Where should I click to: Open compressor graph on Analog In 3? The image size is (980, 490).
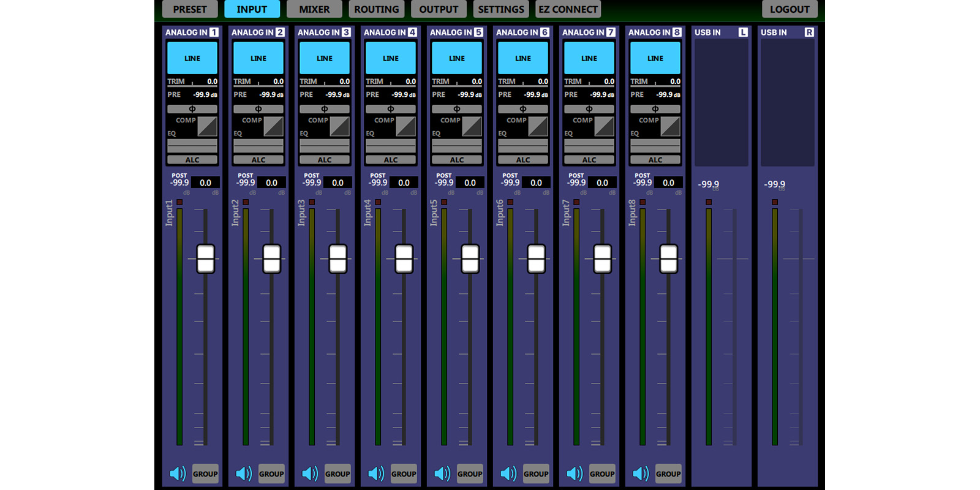(339, 126)
